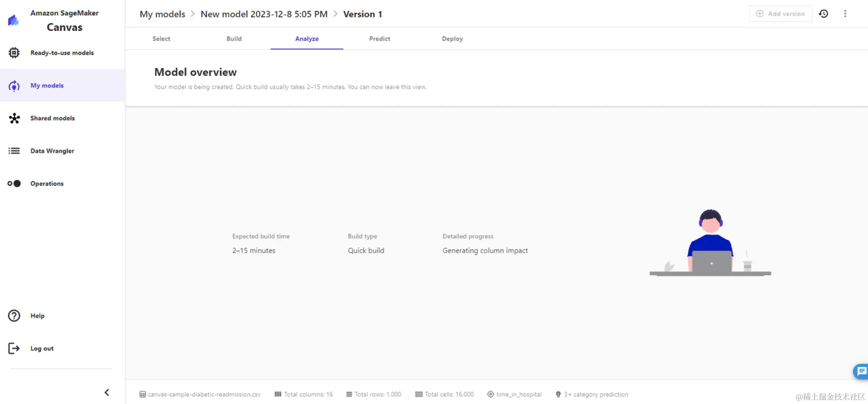This screenshot has height=404, width=868.
Task: Click the Total rows icon
Action: click(x=349, y=394)
